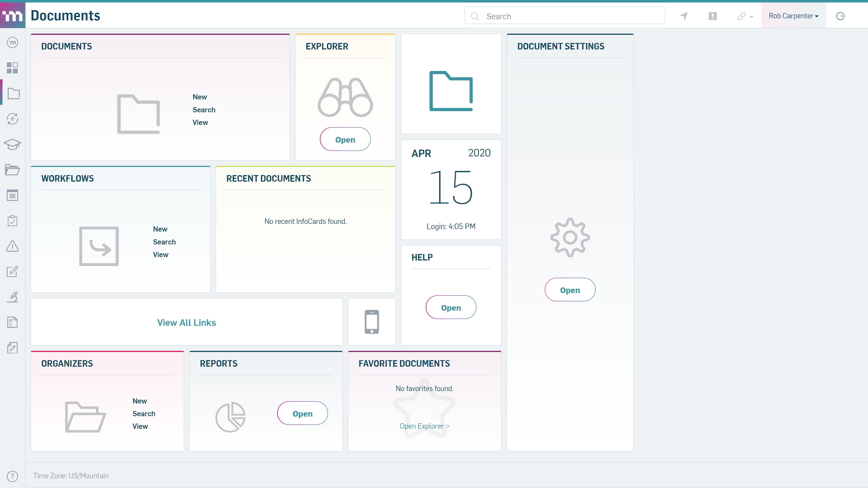Click the alerts/warning icon in sidebar
Screen dimensions: 868x488
coord(12,246)
